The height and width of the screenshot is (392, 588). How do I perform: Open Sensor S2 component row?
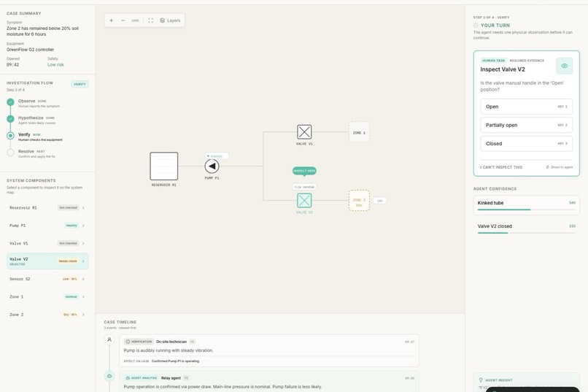[x=47, y=279]
